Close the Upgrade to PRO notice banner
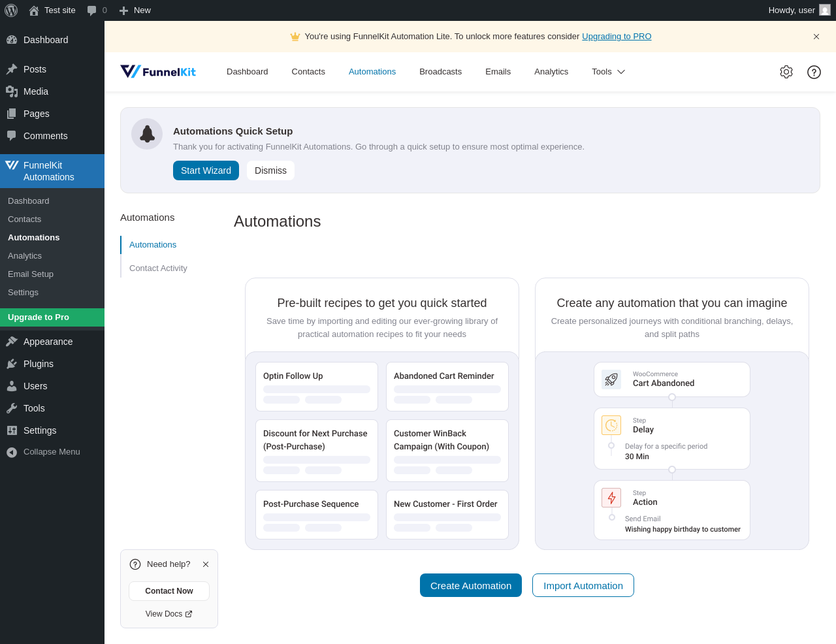 (x=816, y=37)
